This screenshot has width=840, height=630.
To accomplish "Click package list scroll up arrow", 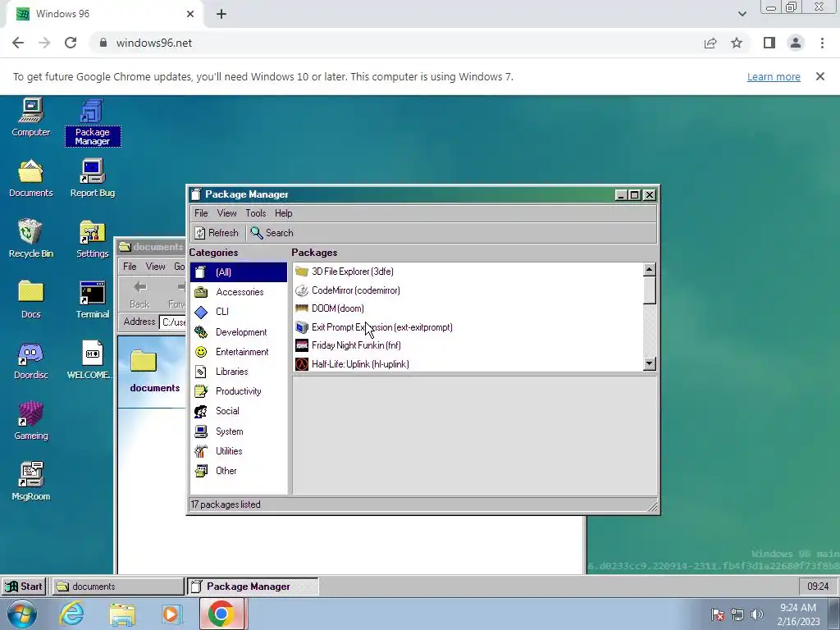I will point(650,269).
